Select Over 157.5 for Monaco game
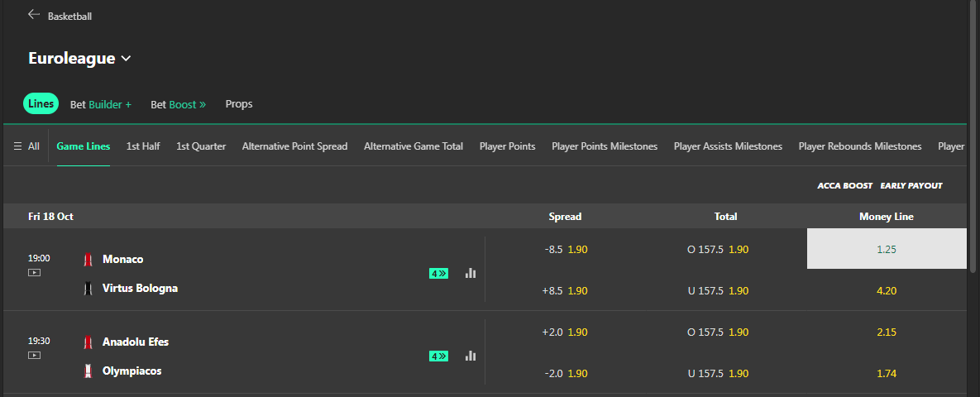This screenshot has height=397, width=980. [717, 249]
